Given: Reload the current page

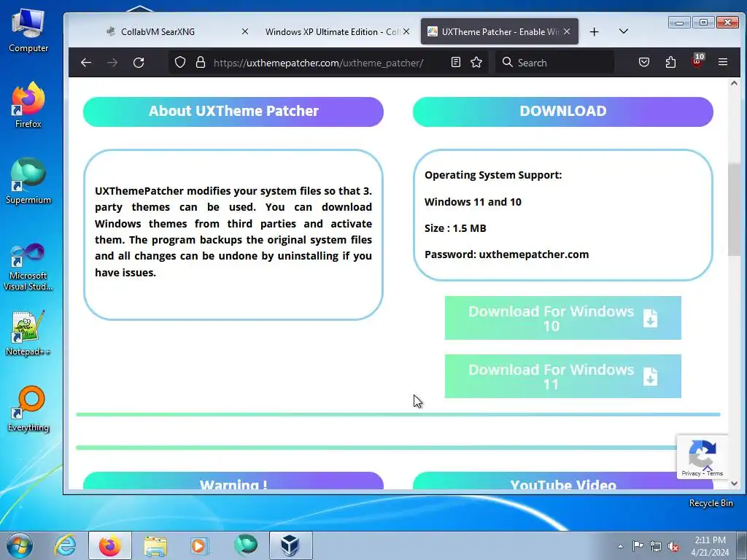Looking at the screenshot, I should [x=139, y=63].
